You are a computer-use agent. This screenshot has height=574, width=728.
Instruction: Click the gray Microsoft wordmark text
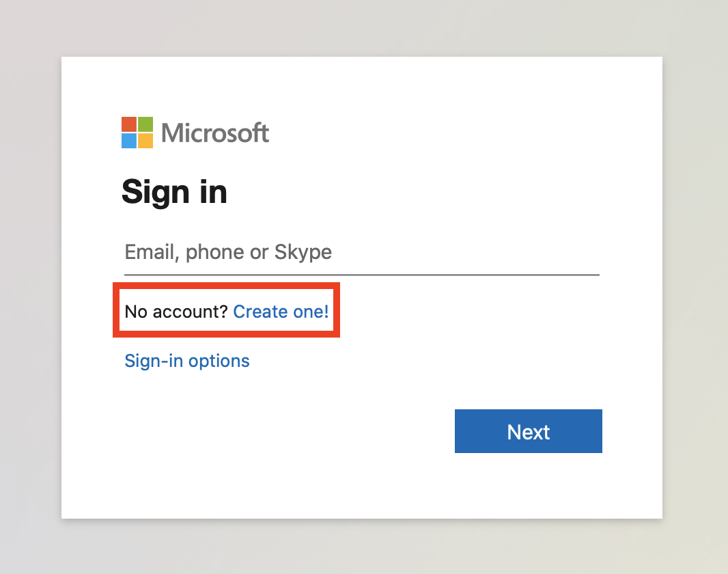coord(215,133)
